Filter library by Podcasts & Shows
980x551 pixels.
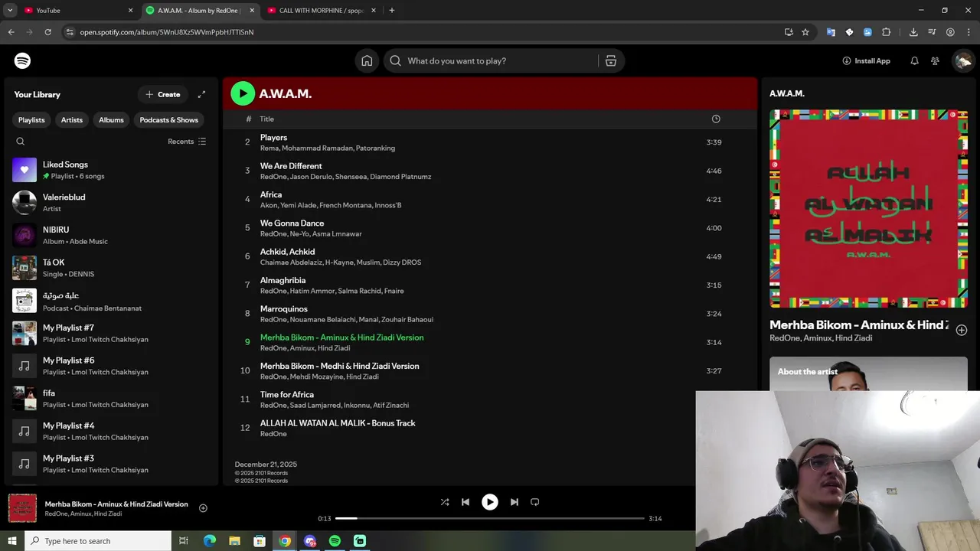168,120
